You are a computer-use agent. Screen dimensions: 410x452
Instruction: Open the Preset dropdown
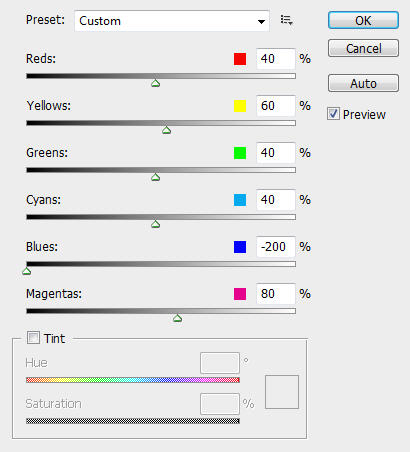click(172, 21)
